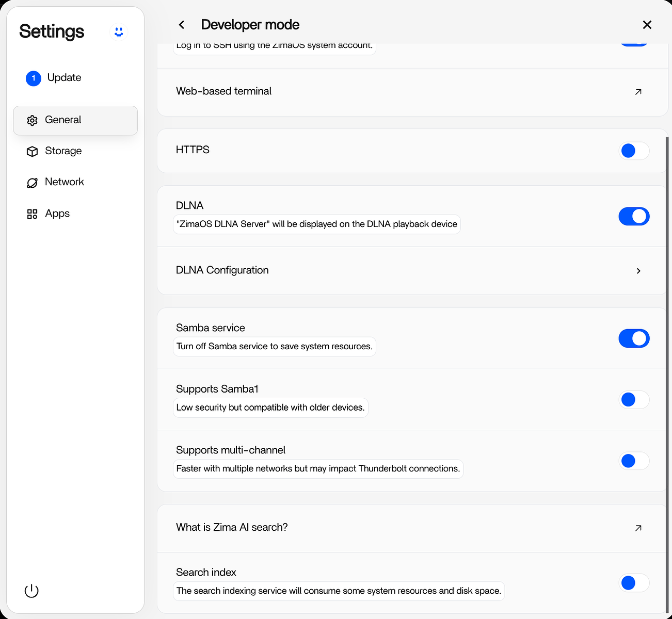Click the Storage cube icon
Screen dimensions: 672x619
point(32,151)
